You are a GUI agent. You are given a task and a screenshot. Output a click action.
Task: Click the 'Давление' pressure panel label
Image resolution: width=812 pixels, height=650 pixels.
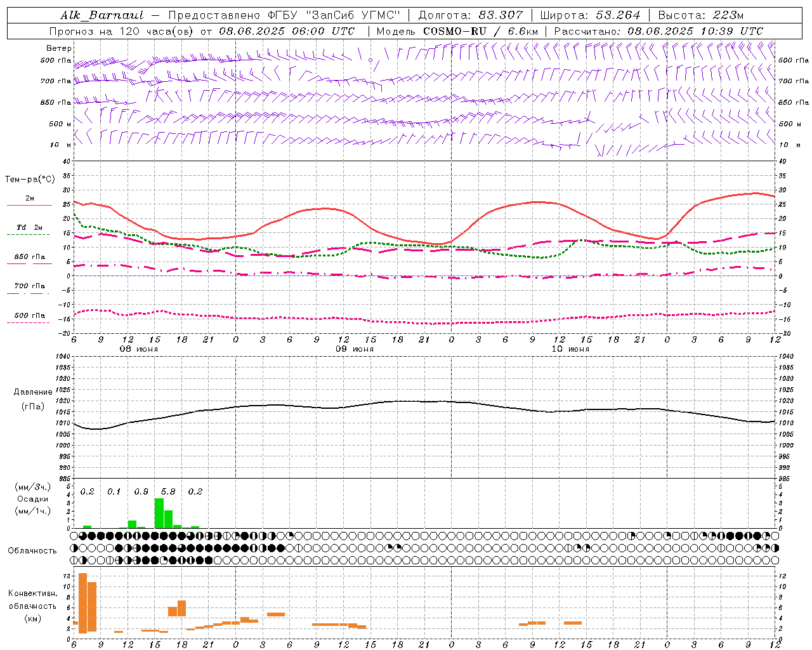pos(33,392)
